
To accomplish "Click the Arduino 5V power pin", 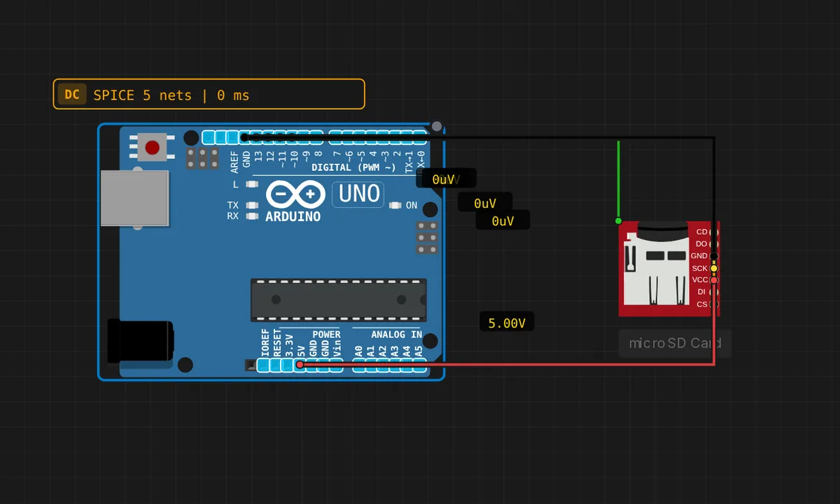I will point(300,365).
